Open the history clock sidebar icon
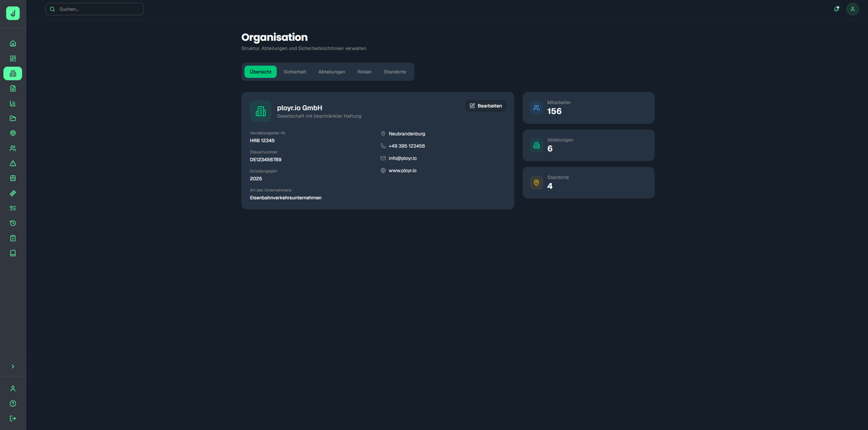The image size is (868, 430). [13, 223]
